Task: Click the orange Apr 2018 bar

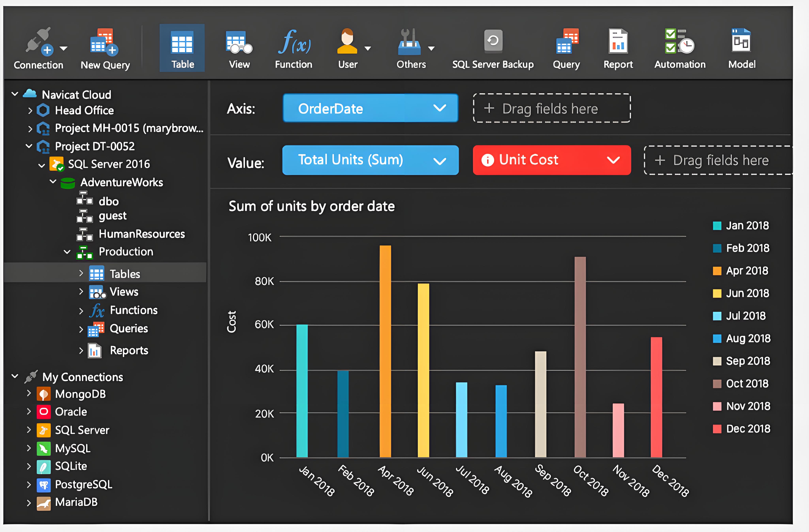Action: [385, 351]
